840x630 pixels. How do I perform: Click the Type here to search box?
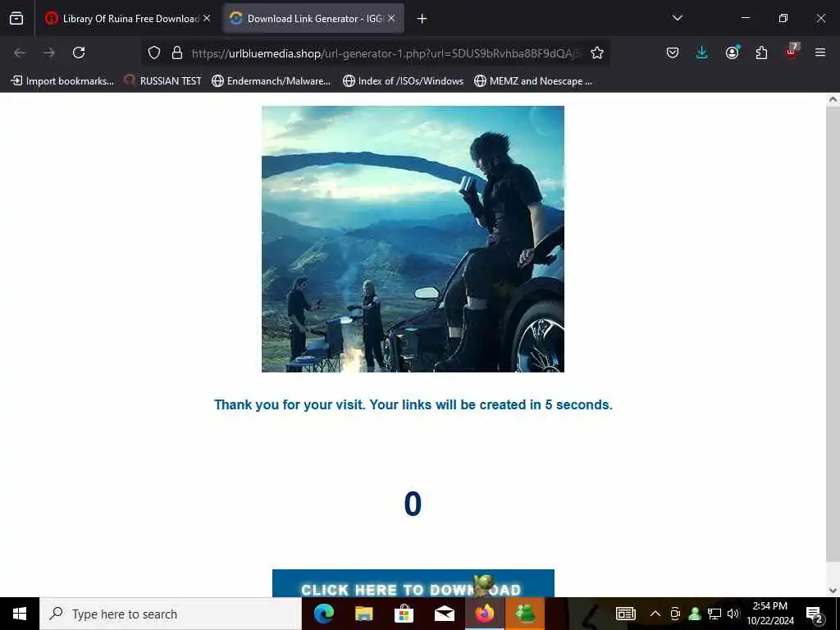pos(171,614)
